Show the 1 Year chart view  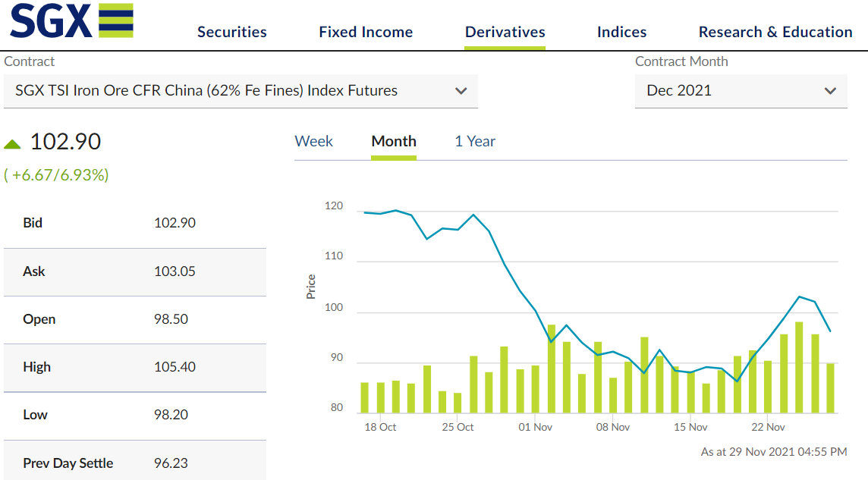point(475,141)
